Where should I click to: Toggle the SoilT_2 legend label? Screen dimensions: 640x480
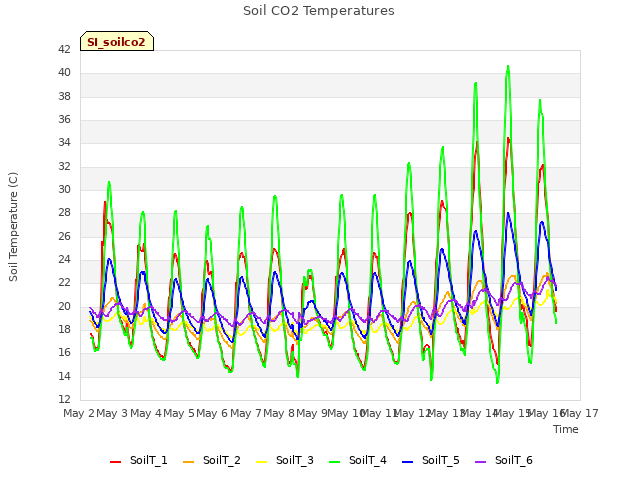(222, 460)
